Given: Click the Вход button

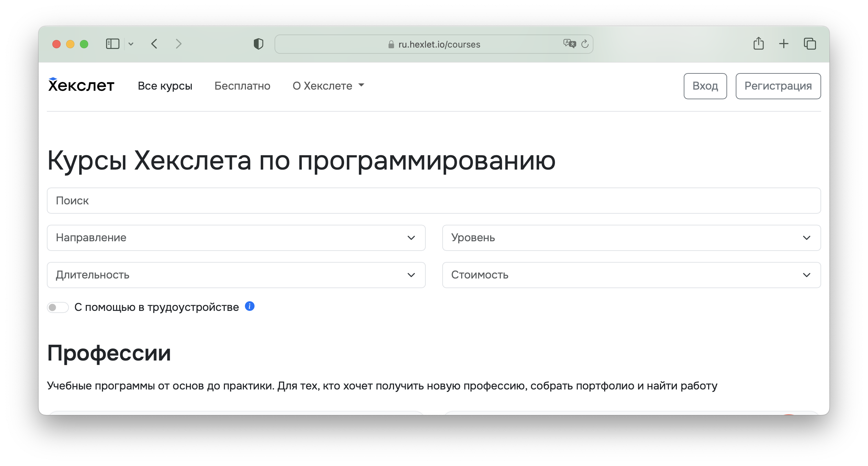Looking at the screenshot, I should 705,86.
